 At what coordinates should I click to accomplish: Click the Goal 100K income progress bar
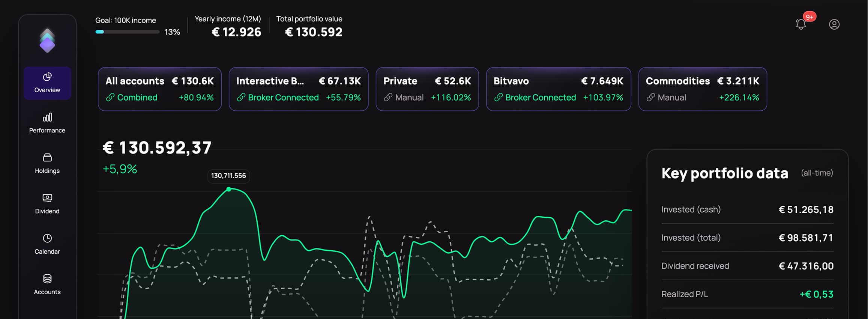(x=128, y=32)
